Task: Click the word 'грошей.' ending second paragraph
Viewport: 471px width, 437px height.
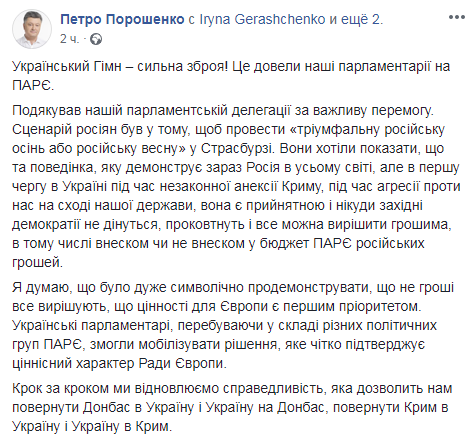Action: coord(38,262)
